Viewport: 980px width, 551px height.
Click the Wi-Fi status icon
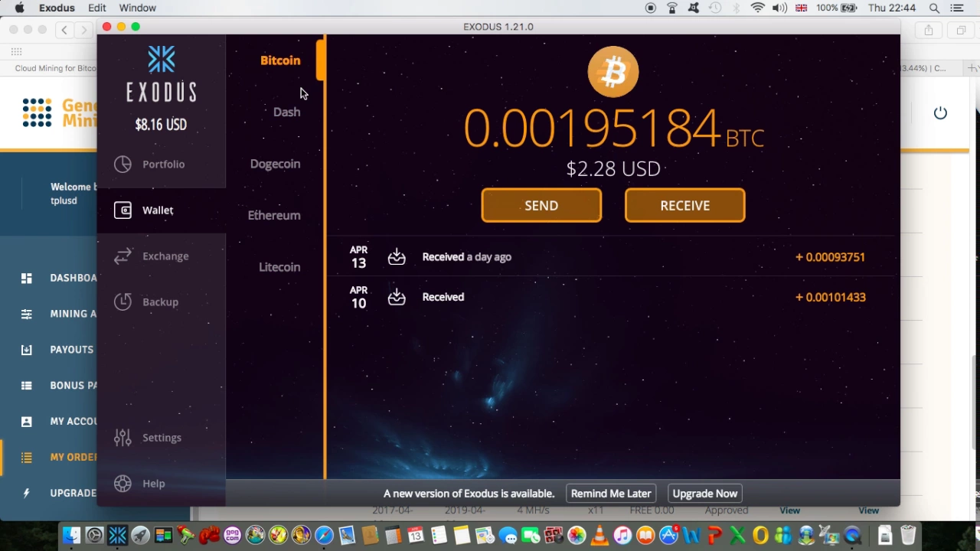(758, 8)
